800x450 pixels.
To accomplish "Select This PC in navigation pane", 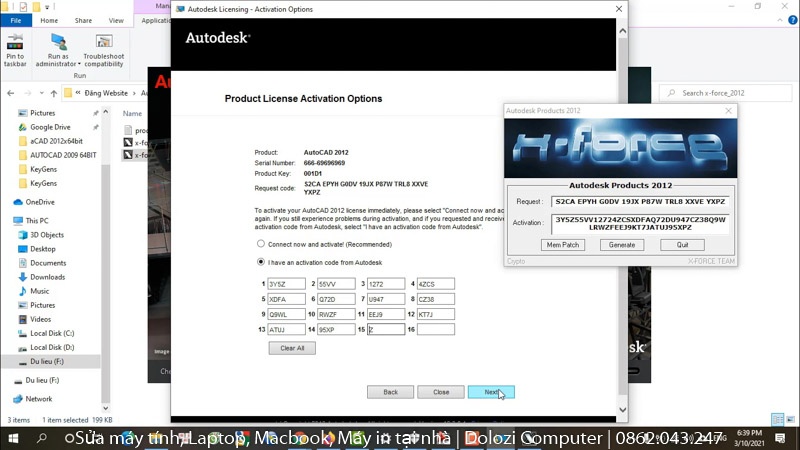I will click(37, 220).
